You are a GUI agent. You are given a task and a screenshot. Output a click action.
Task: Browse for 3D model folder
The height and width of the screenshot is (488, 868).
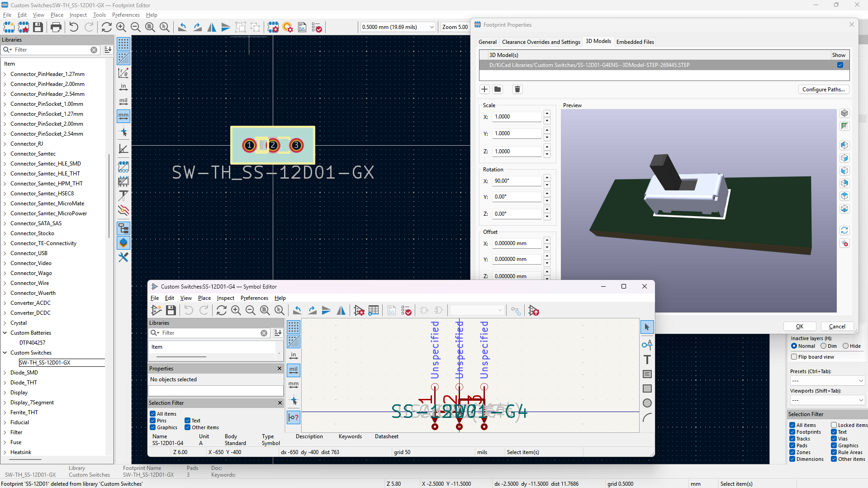(498, 89)
